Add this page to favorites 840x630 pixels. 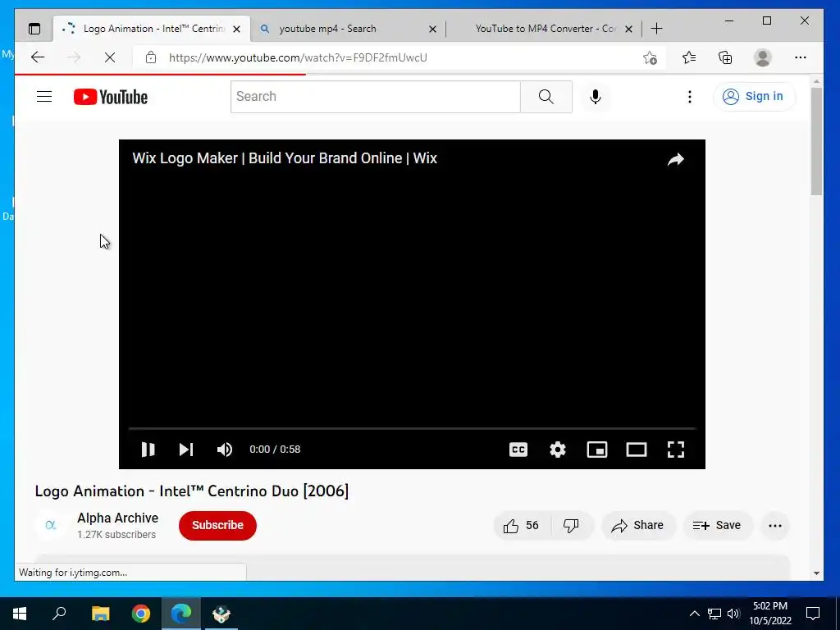point(650,57)
